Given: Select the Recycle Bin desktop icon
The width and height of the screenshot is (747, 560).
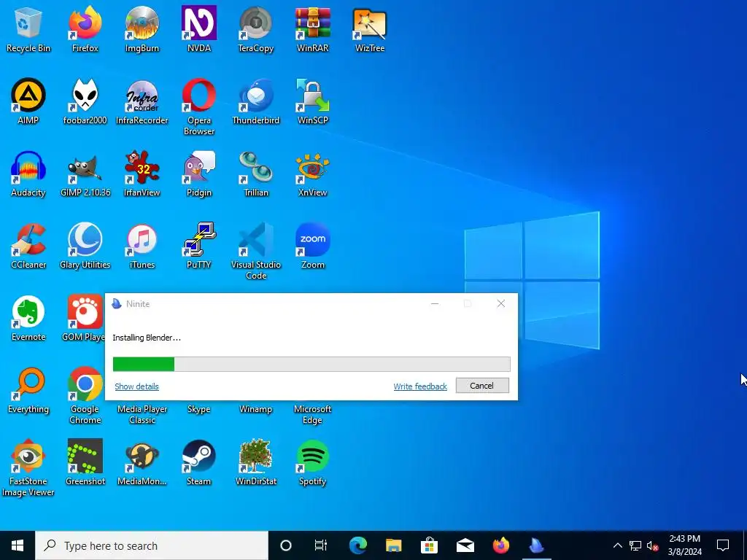Looking at the screenshot, I should click(x=28, y=28).
